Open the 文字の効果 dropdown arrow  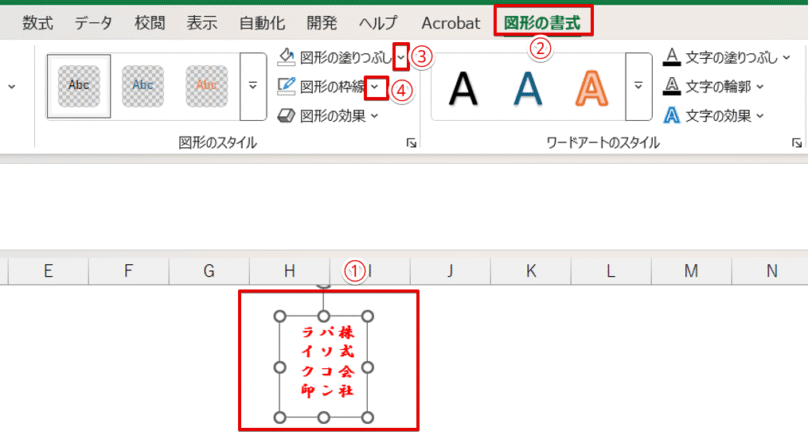(760, 116)
